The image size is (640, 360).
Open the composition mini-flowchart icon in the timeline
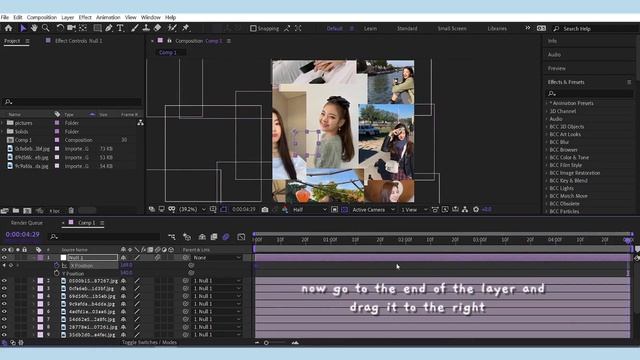pos(171,237)
